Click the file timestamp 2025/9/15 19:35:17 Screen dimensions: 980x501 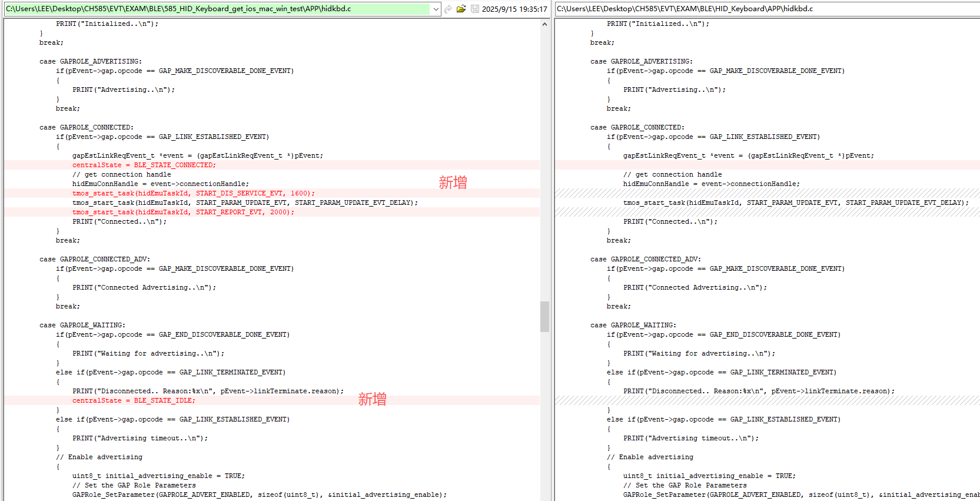click(x=514, y=9)
